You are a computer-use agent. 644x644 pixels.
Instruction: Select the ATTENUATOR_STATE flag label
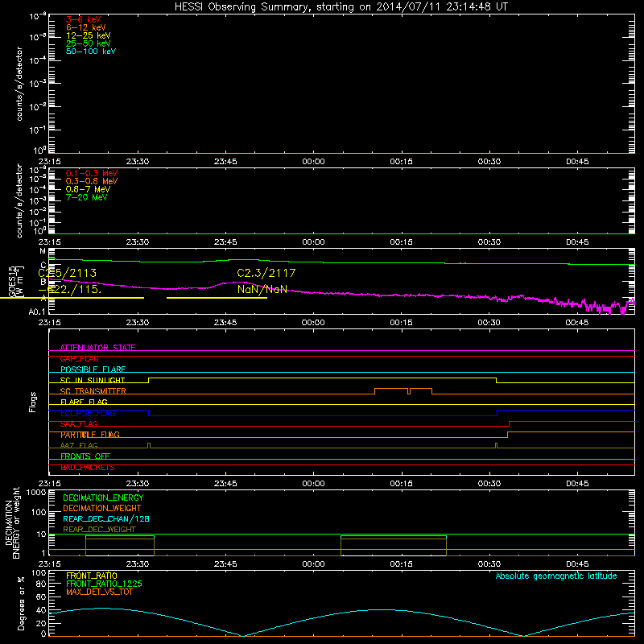(97, 348)
